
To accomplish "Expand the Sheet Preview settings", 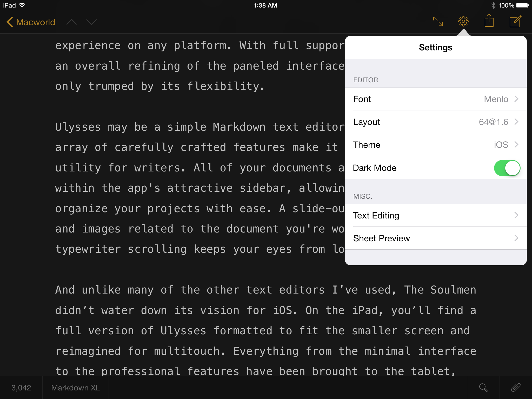I will [x=436, y=238].
